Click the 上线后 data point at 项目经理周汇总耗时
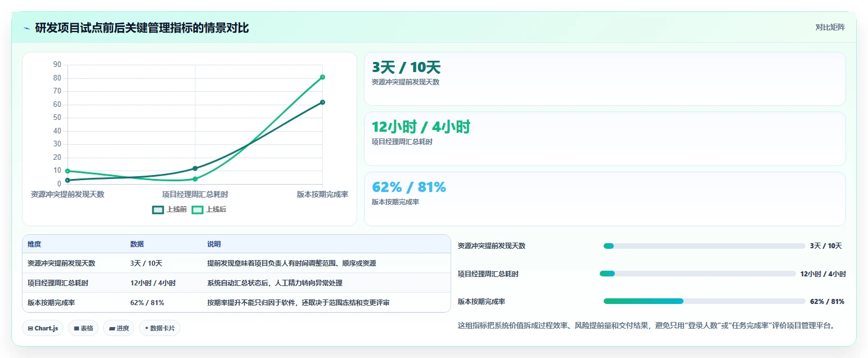Viewport: 868px width, 358px height. 195,179
